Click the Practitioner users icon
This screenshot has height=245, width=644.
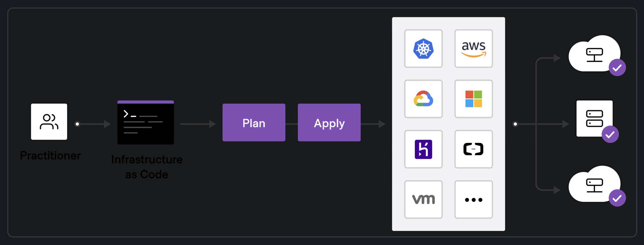tap(49, 122)
